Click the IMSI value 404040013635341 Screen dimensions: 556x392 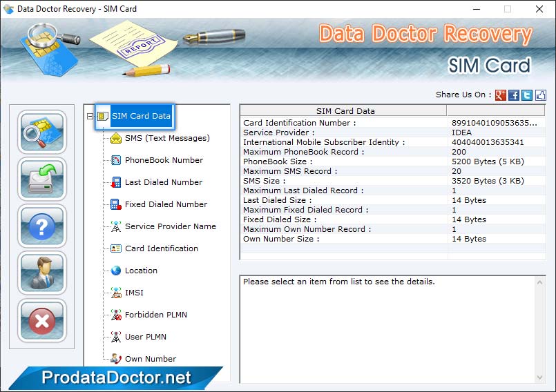(x=488, y=142)
